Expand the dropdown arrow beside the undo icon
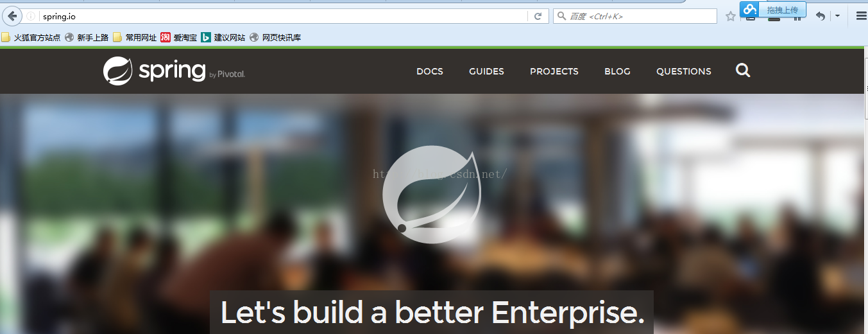Viewport: 868px width, 334px height. point(837,16)
